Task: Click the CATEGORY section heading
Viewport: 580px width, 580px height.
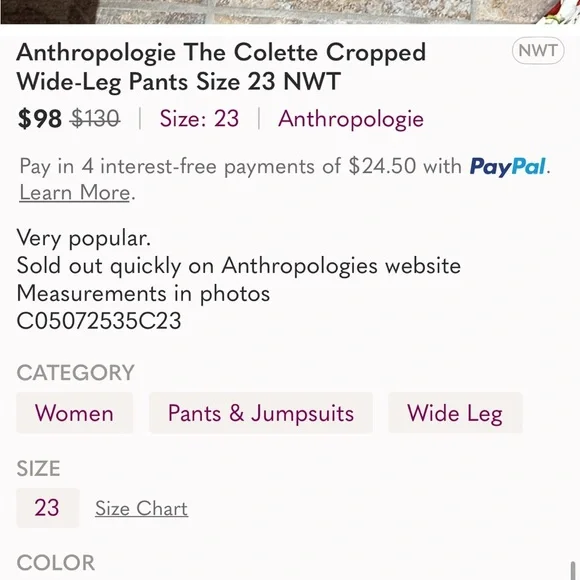Action: coord(75,372)
